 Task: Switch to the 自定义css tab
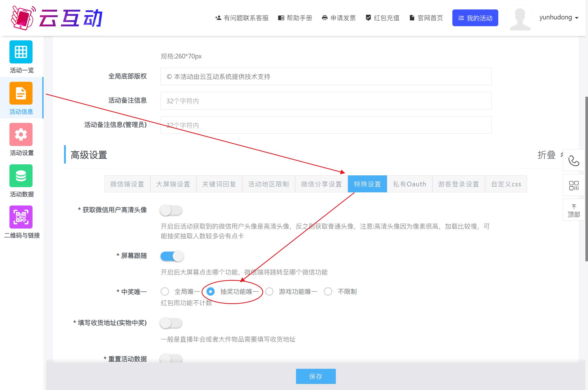(x=506, y=184)
